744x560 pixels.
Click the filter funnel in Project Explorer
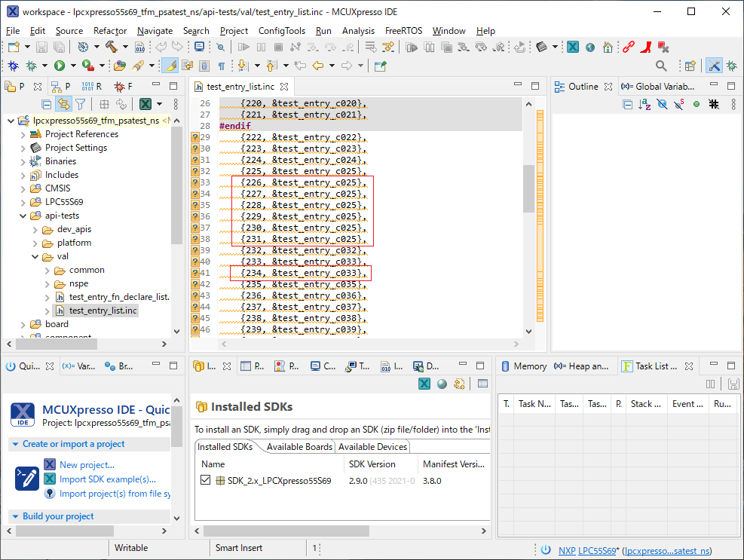point(80,104)
